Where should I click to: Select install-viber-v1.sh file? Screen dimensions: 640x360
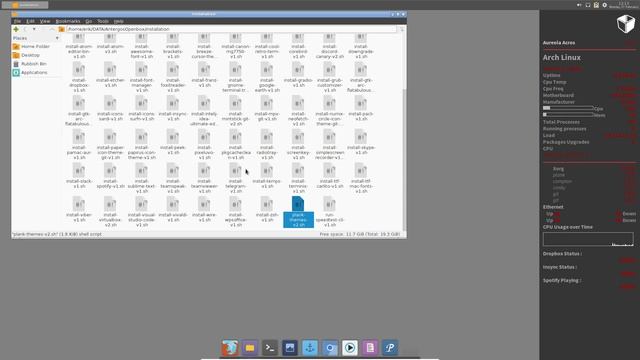pos(79,210)
